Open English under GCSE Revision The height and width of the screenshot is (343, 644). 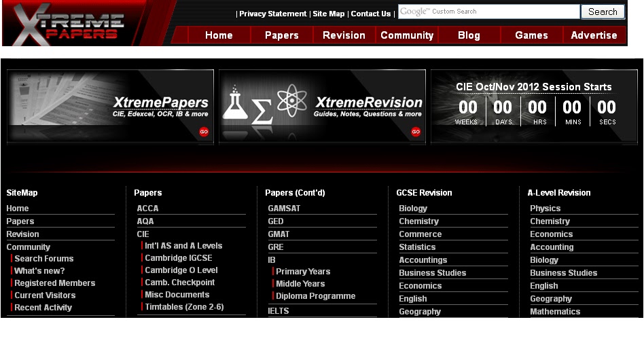tap(413, 299)
